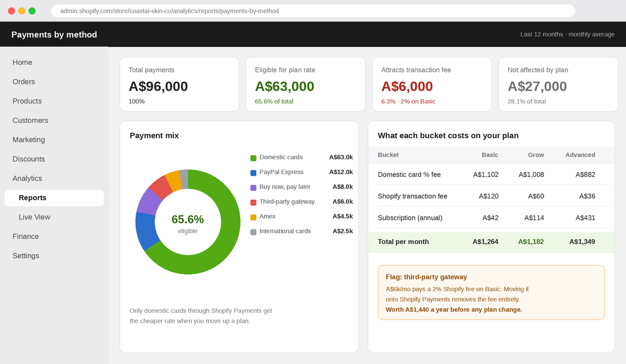Click the A$1,102 Basic domestic fee cell
The image size is (626, 364).
485,175
